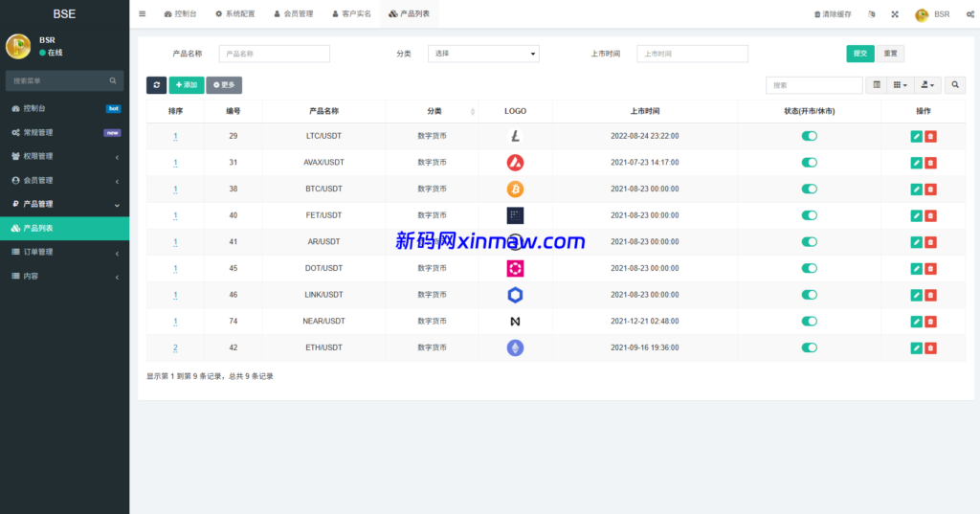Screen dimensions: 980x514
Task: Open the settings cogs icon top-right
Action: (970, 14)
